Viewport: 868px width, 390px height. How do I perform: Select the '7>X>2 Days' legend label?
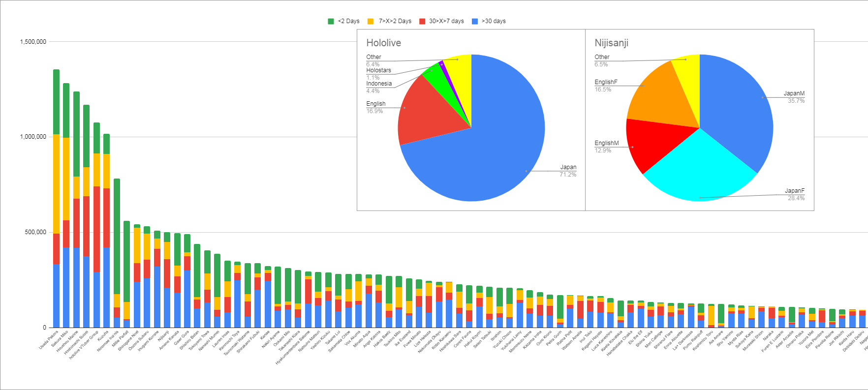pos(395,21)
